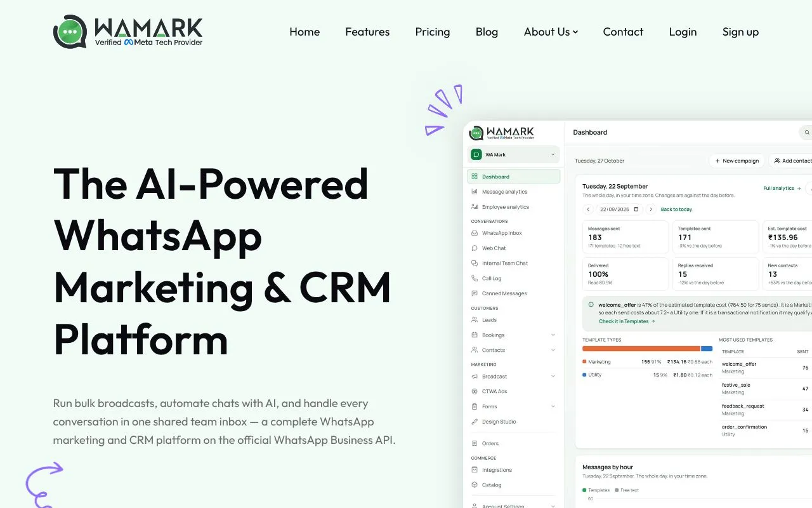This screenshot has height=508, width=812.
Task: Click the Broadcast megaphone icon
Action: [x=475, y=377]
